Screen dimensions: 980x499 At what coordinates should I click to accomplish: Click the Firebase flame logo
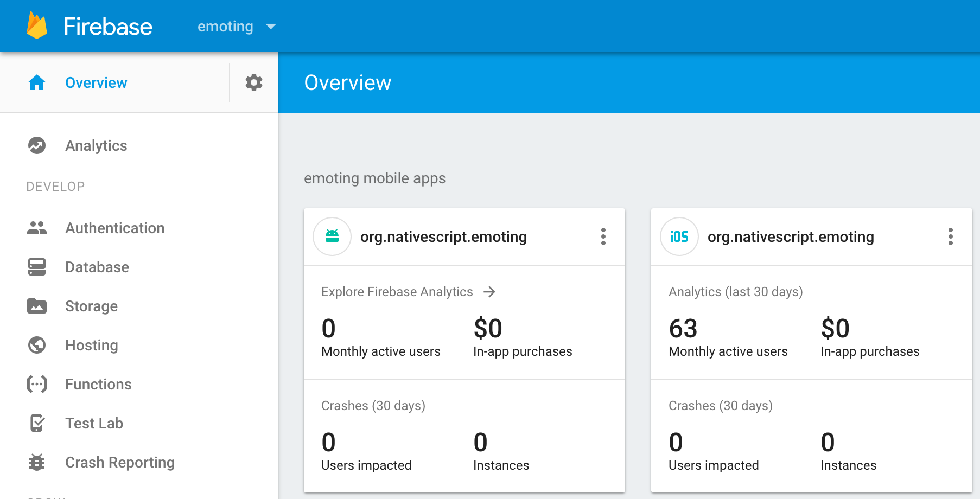(x=37, y=25)
